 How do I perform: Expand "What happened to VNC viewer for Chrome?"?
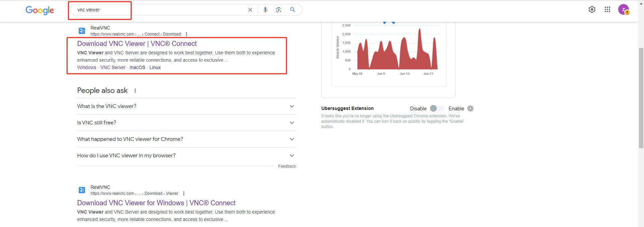(186, 139)
